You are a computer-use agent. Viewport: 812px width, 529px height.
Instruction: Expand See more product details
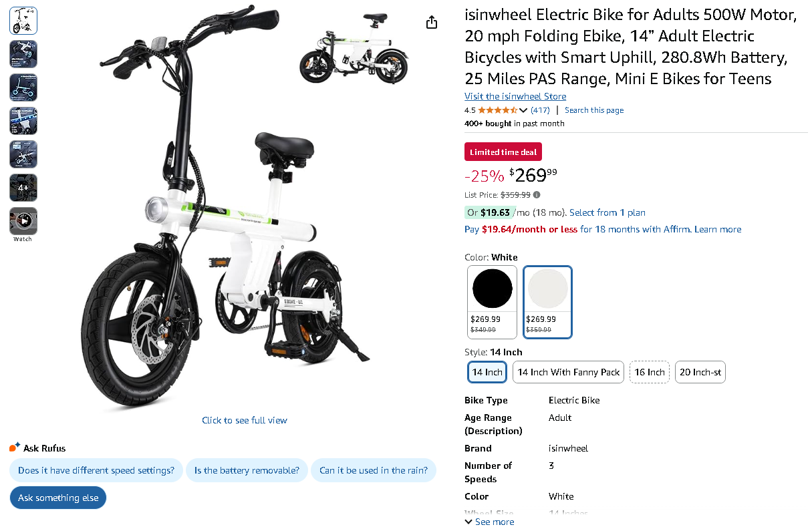tap(489, 522)
